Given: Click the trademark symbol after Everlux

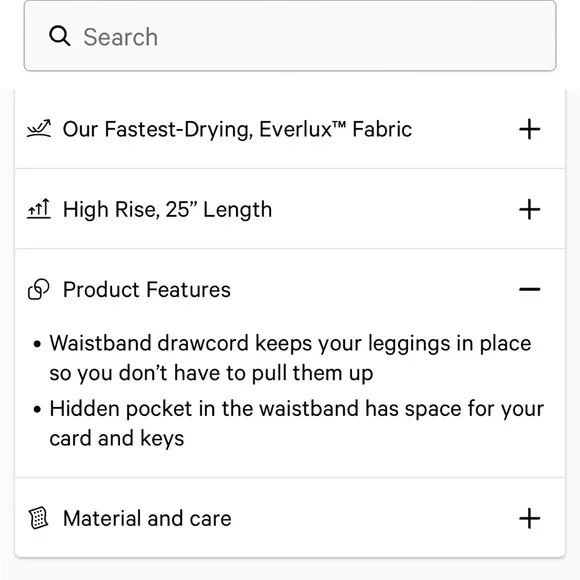Looking at the screenshot, I should point(339,125).
